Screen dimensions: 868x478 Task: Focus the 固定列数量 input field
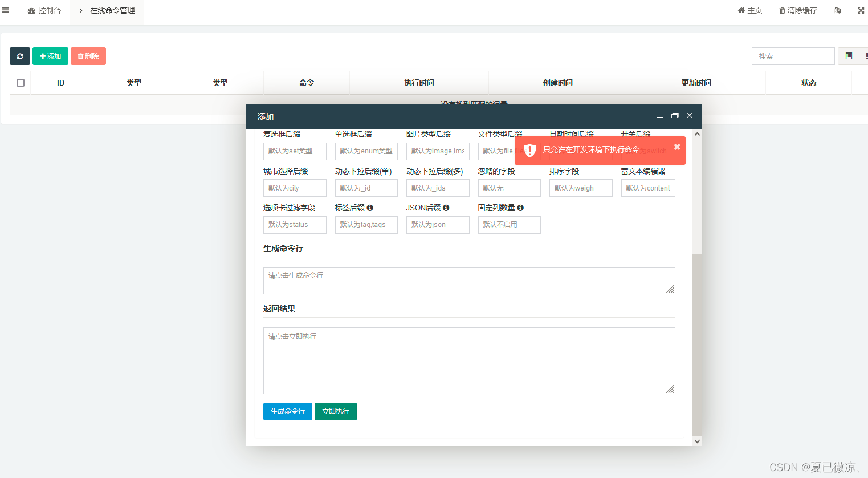510,225
